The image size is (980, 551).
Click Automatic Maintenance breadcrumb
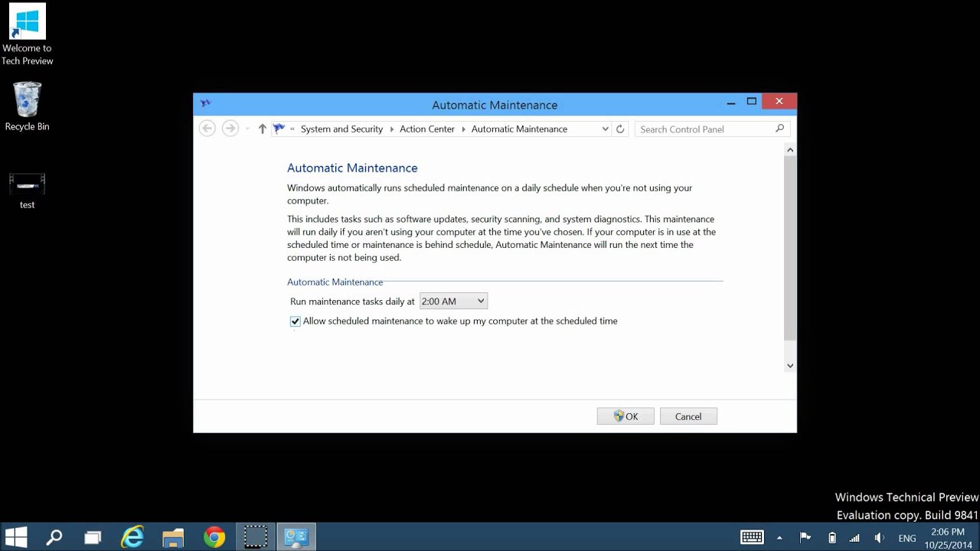point(519,129)
